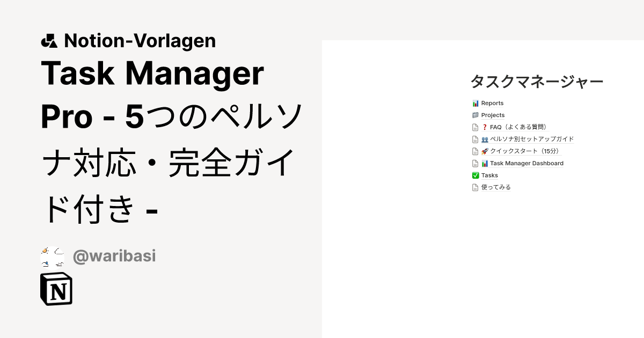Open the ペルソナ別セットアップガイド guide
Image resolution: width=644 pixels, height=338 pixels.
coord(532,139)
